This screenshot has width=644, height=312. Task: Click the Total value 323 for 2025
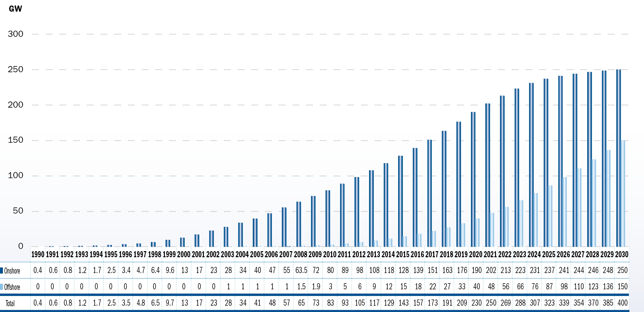[x=550, y=303]
